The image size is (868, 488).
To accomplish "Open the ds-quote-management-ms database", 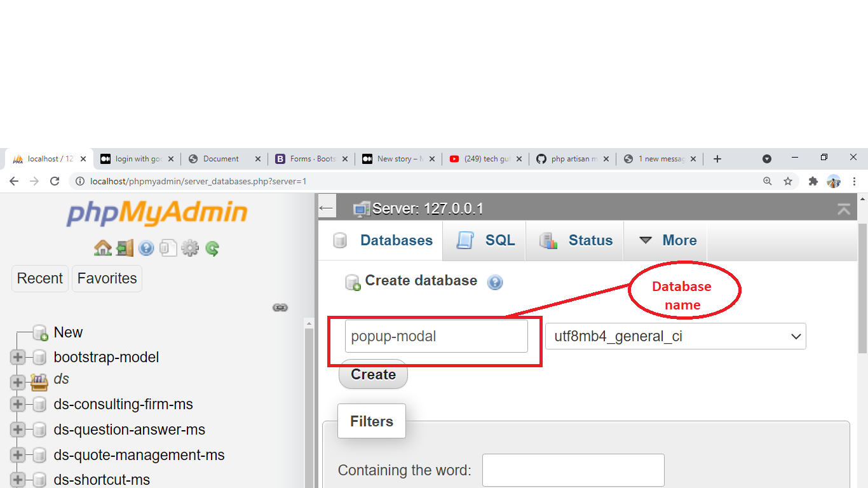I will coord(139,455).
